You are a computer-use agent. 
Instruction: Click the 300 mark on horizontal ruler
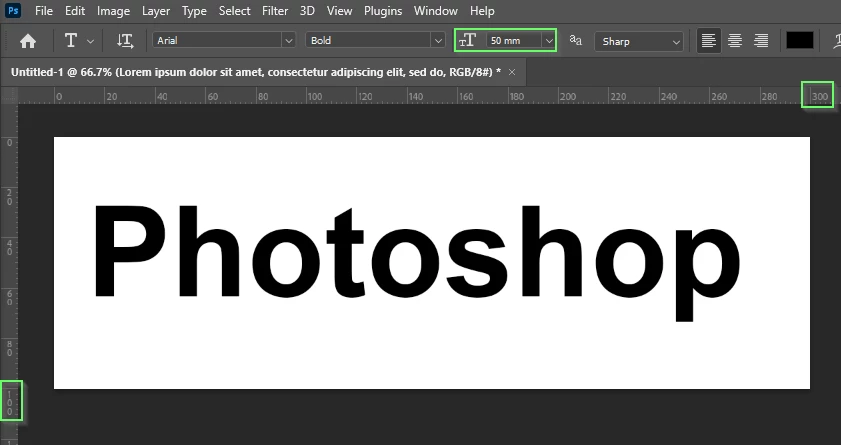click(820, 97)
